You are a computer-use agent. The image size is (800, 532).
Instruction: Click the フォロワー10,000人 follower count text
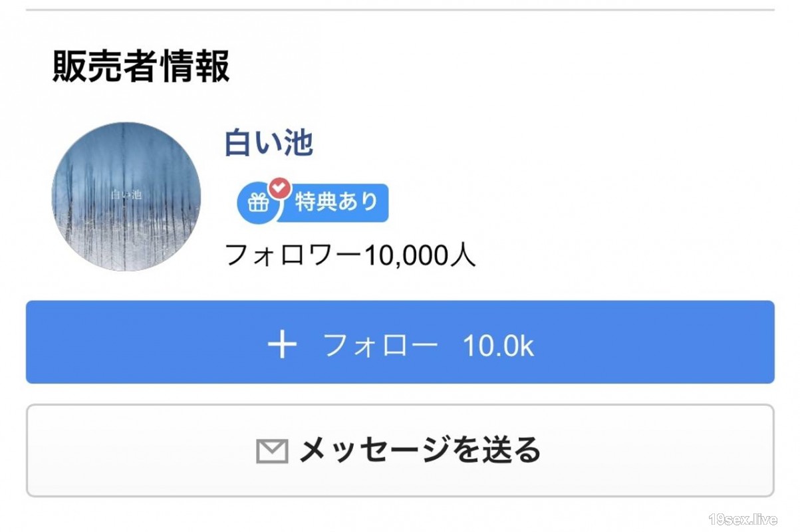point(350,255)
